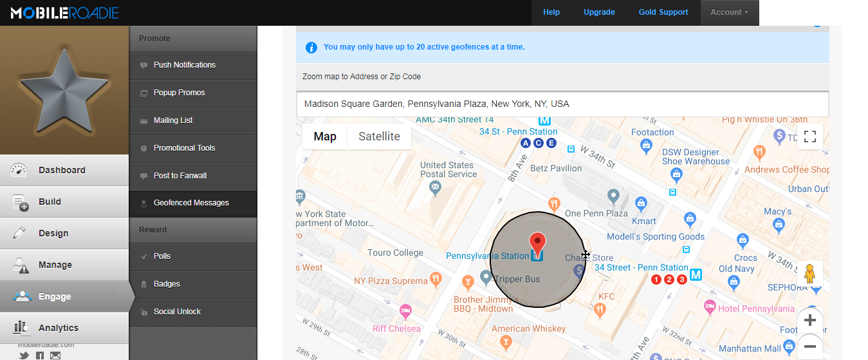Open Gold Support
The height and width of the screenshot is (360, 868).
663,12
